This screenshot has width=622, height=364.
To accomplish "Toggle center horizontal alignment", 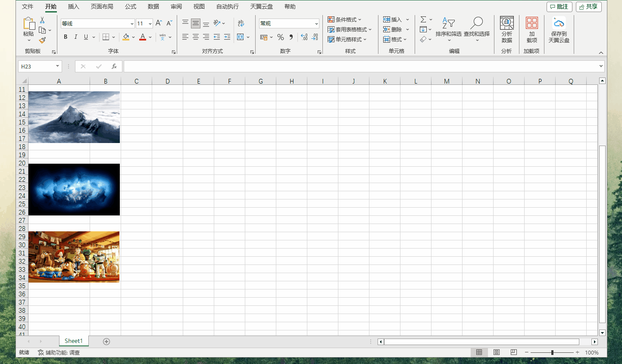I will [196, 37].
